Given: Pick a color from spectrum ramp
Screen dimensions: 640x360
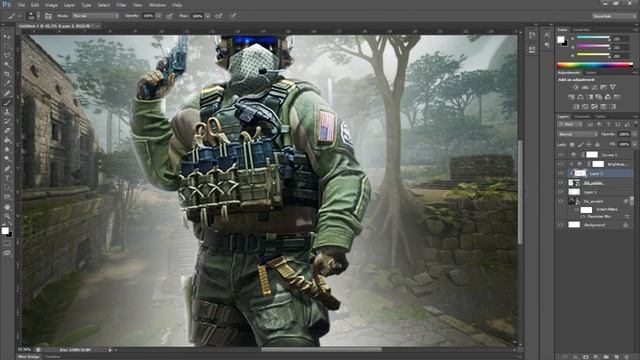Looking at the screenshot, I should point(595,65).
